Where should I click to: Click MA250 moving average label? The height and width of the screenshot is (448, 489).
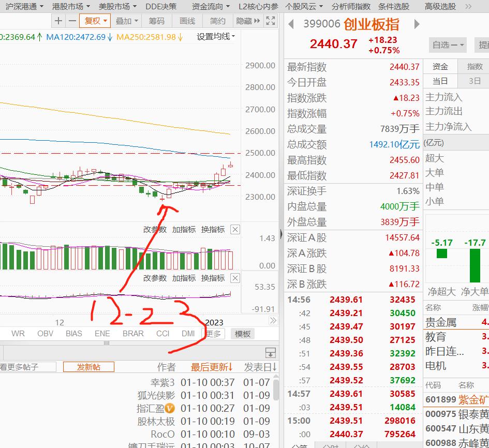pyautogui.click(x=150, y=37)
